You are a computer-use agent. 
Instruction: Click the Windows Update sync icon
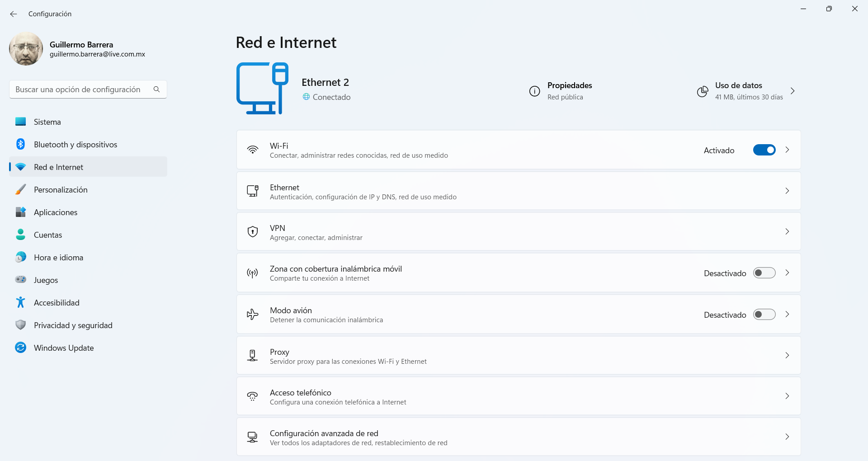click(20, 348)
